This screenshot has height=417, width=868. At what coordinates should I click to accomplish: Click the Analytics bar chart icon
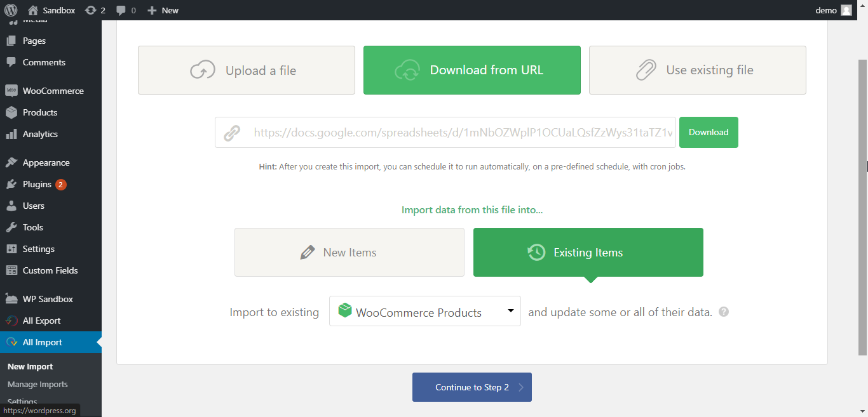point(11,134)
